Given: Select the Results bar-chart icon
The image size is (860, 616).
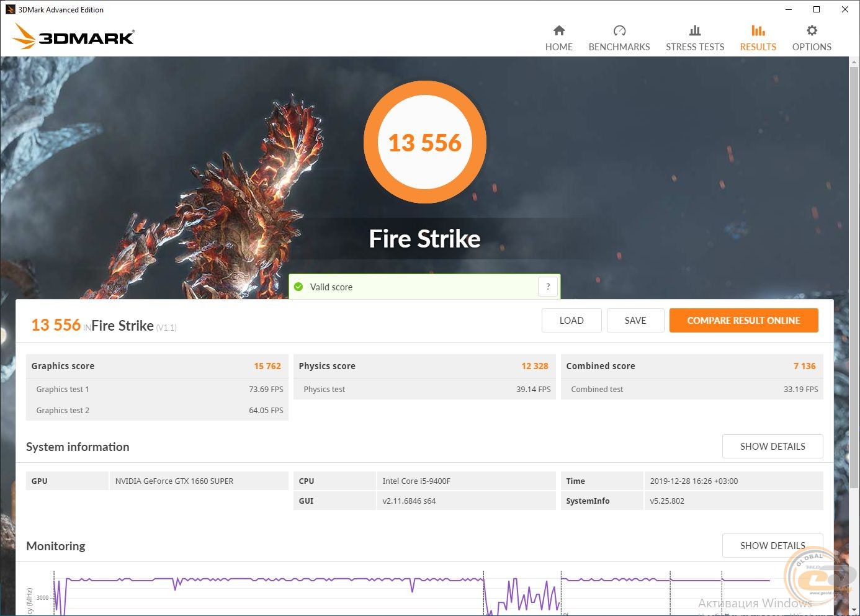Looking at the screenshot, I should click(758, 30).
